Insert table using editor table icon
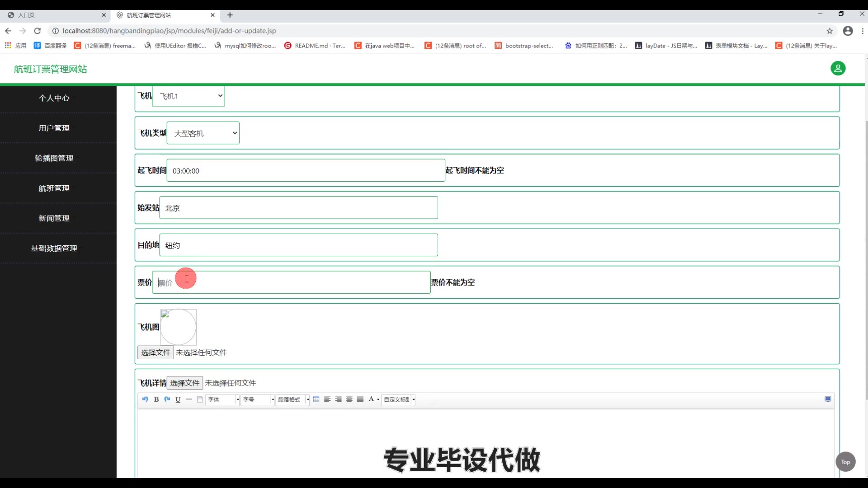Viewport: 868px width, 488px height. (x=316, y=399)
